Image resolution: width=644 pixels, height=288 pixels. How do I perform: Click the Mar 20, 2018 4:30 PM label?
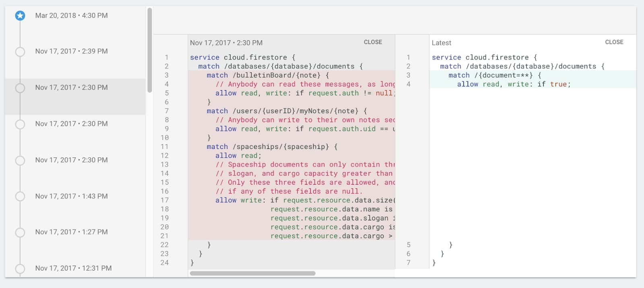71,16
